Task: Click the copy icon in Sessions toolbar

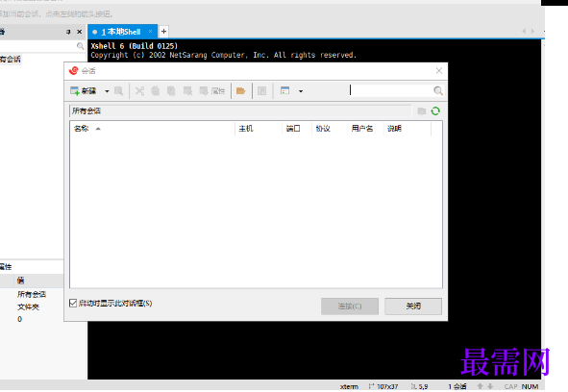Action: pyautogui.click(x=156, y=90)
